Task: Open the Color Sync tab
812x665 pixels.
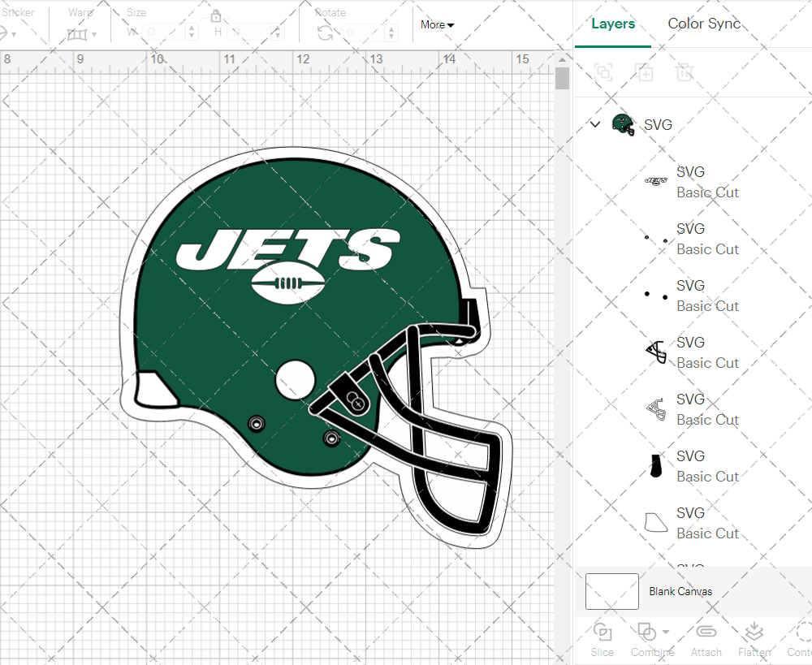Action: click(704, 24)
